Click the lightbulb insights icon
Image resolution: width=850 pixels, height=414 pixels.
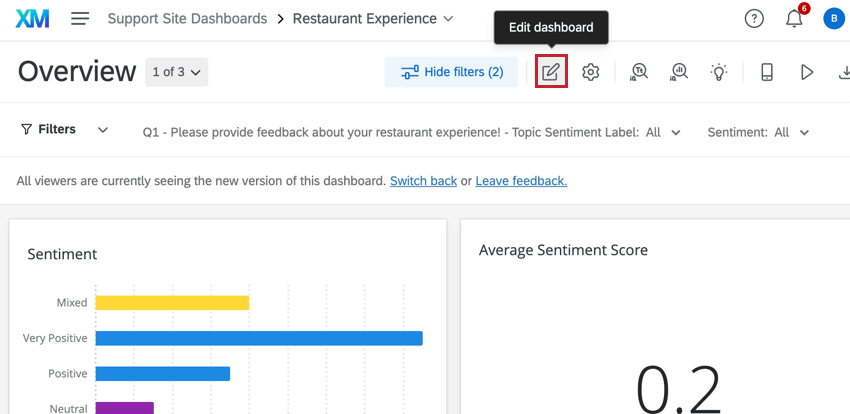pyautogui.click(x=719, y=72)
